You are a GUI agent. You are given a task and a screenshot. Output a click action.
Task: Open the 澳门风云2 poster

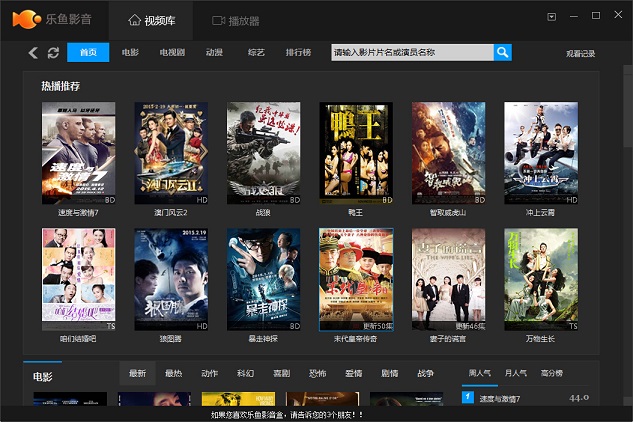171,154
